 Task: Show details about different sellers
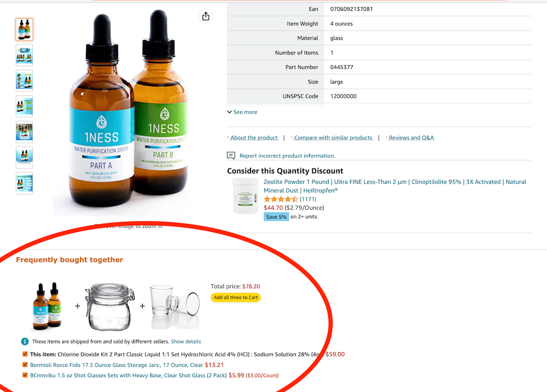click(186, 342)
